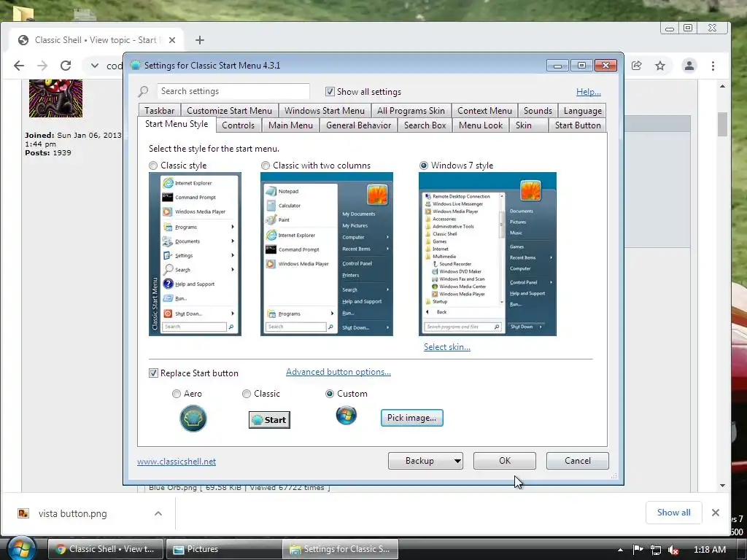Click the Select skin... link
747x560 pixels.
(x=447, y=346)
